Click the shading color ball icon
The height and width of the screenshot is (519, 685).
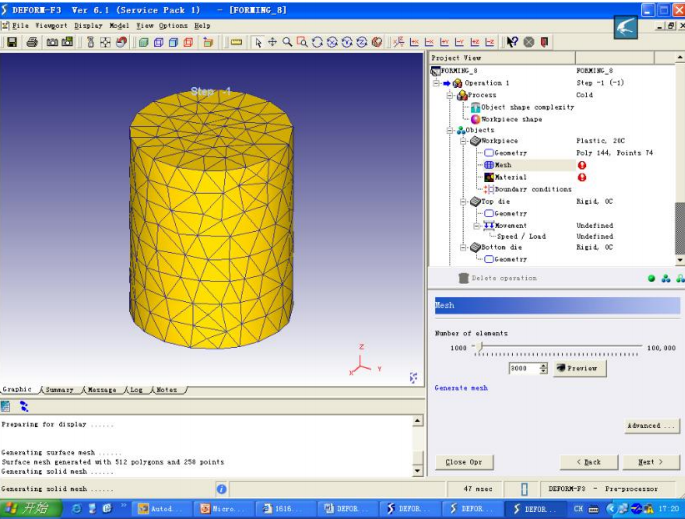[x=377, y=42]
